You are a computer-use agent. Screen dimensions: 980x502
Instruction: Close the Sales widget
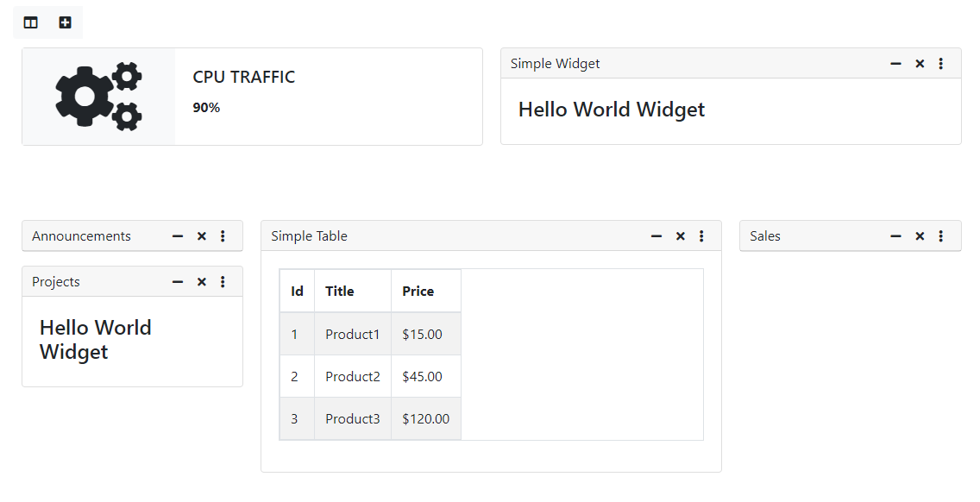click(920, 235)
